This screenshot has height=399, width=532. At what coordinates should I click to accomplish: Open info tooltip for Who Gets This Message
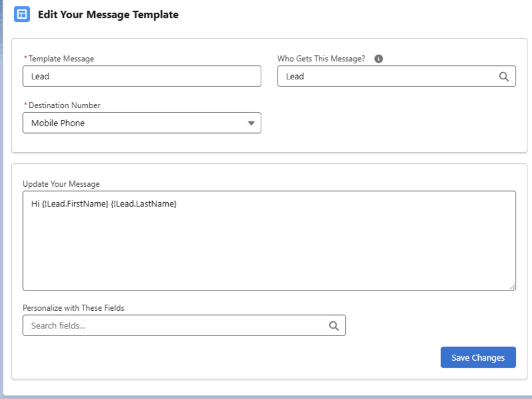(379, 59)
